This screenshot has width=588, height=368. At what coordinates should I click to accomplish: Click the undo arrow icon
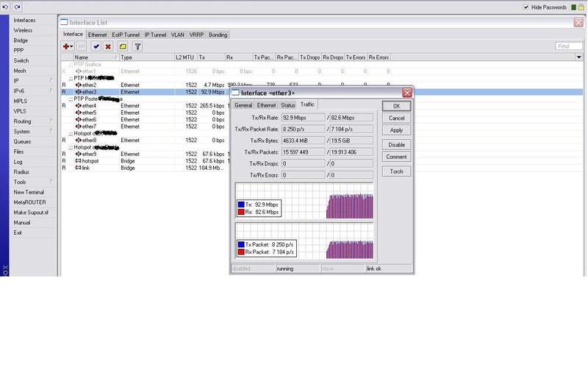pos(5,7)
